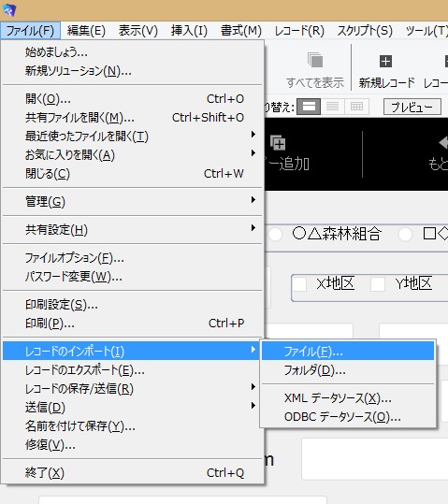Expand お気に入りを開く(A) submenu
This screenshot has width=448, height=504.
click(133, 155)
